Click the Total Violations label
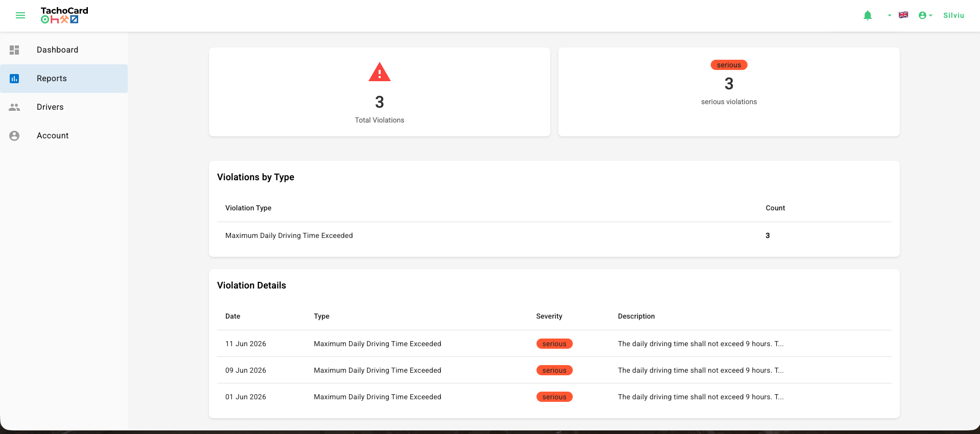Image resolution: width=980 pixels, height=434 pixels. point(380,120)
